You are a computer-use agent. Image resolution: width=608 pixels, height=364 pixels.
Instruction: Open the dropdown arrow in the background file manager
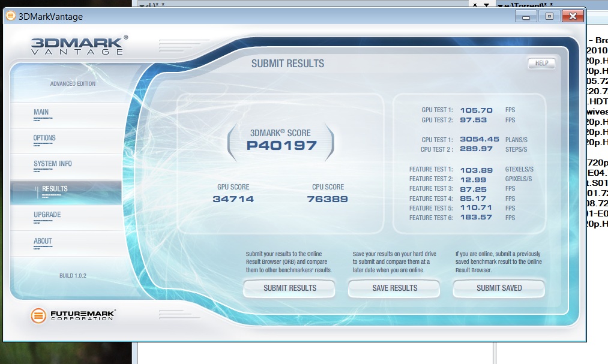point(486,5)
